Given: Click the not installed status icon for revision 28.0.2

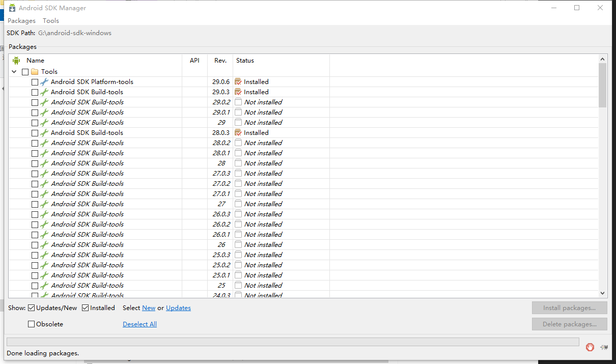Looking at the screenshot, I should point(238,143).
